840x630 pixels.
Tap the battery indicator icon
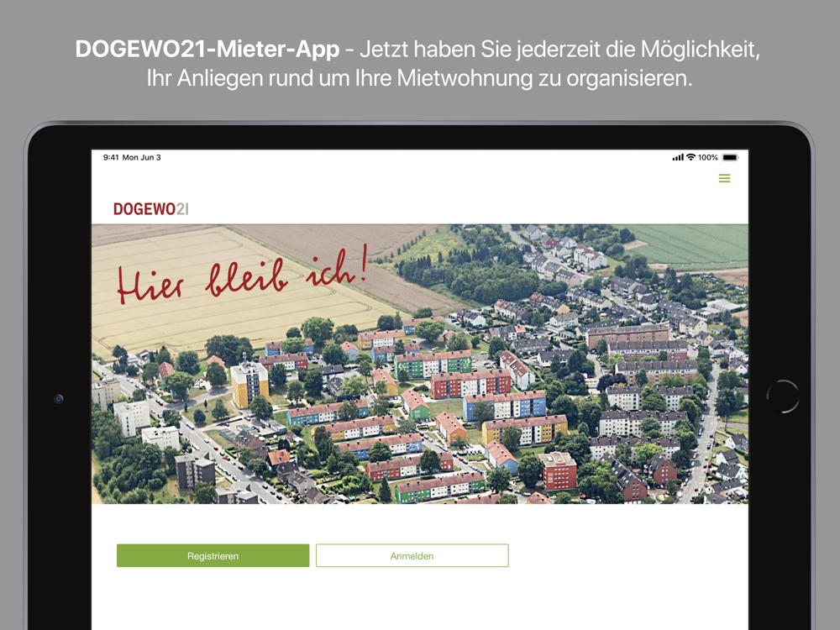[x=730, y=158]
